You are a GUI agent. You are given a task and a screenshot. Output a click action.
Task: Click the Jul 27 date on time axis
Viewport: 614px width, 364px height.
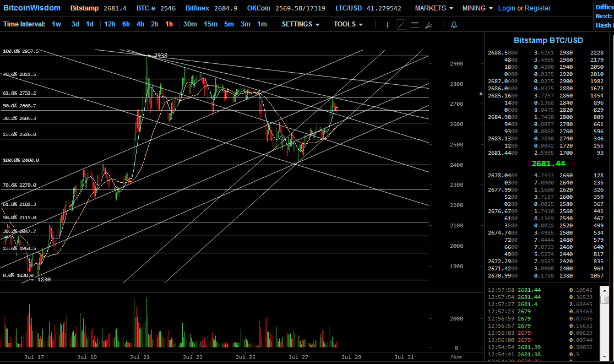pyautogui.click(x=298, y=357)
